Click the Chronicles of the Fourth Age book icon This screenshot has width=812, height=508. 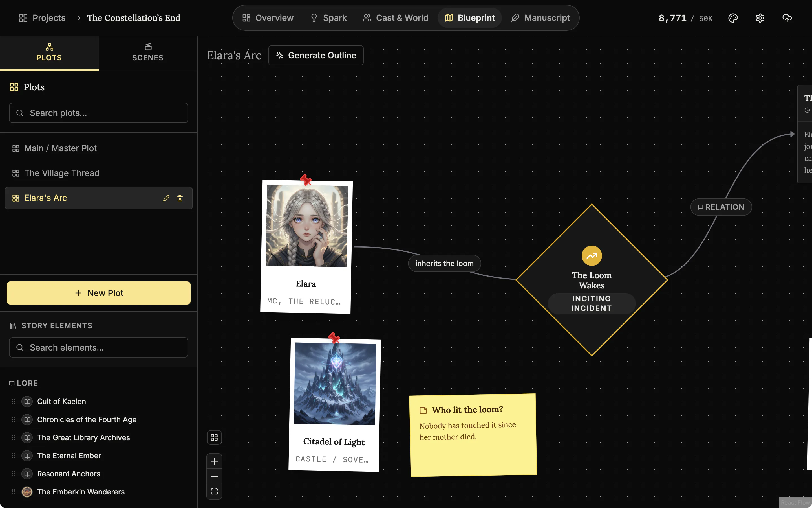point(27,419)
